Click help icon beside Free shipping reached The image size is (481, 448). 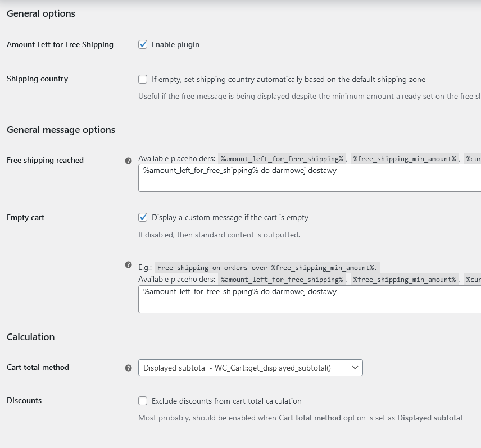coord(129,161)
